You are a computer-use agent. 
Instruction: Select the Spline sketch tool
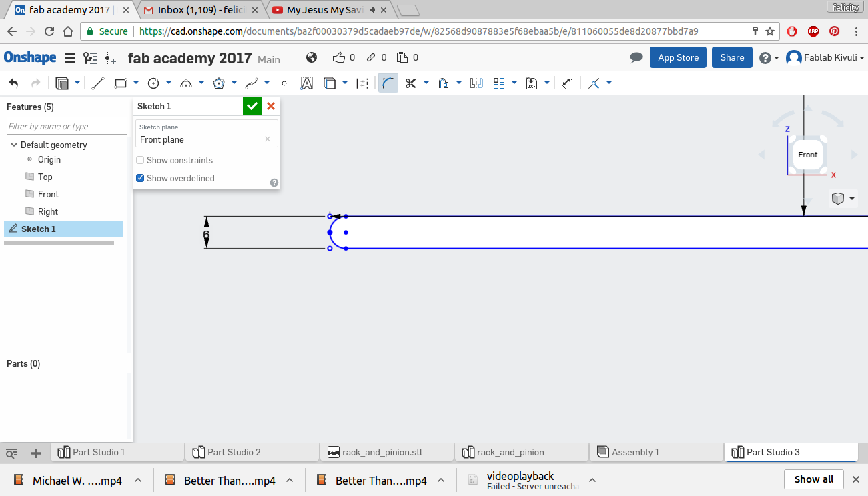(252, 83)
